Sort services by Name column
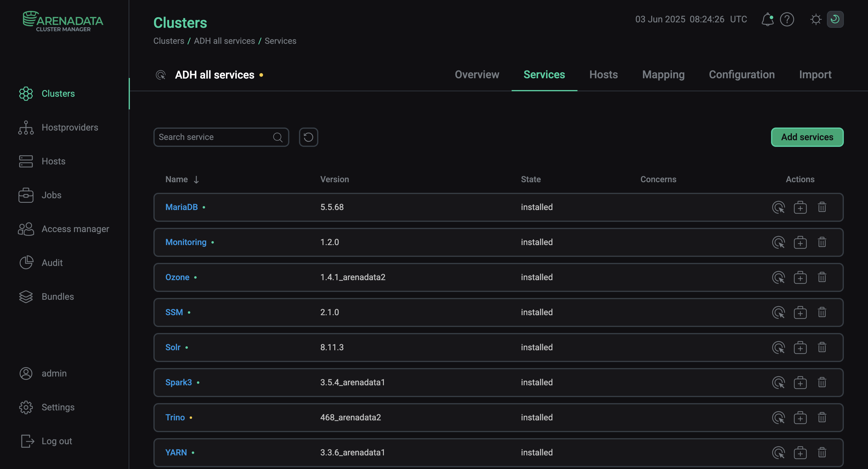868x469 pixels. point(182,180)
